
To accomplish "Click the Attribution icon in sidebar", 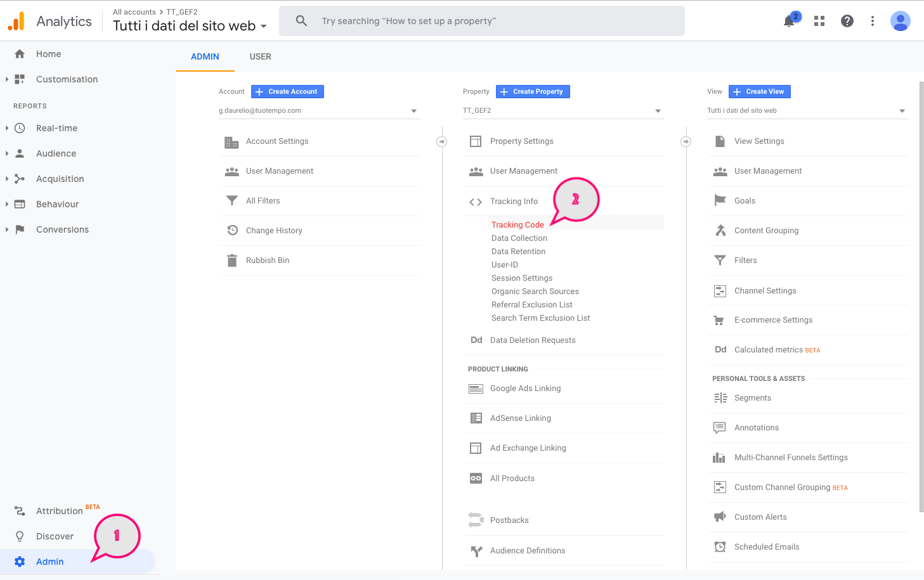I will tap(20, 511).
